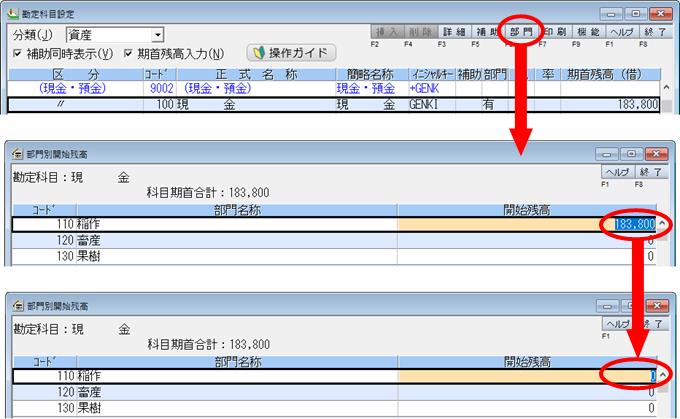Maximize the middle 部門別開始残高 window

631,154
